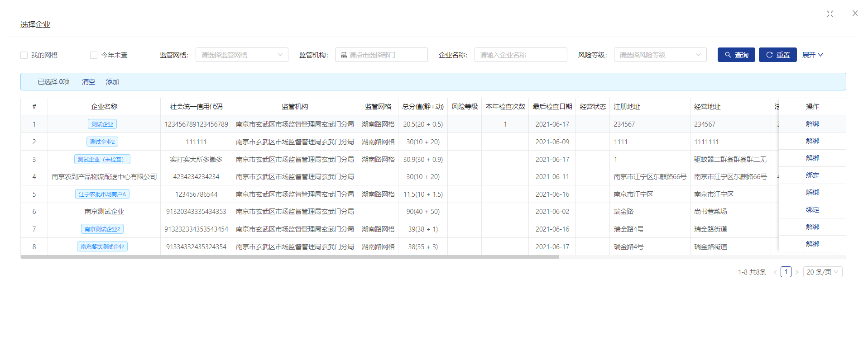Click the 企业名称 input field

(520, 55)
